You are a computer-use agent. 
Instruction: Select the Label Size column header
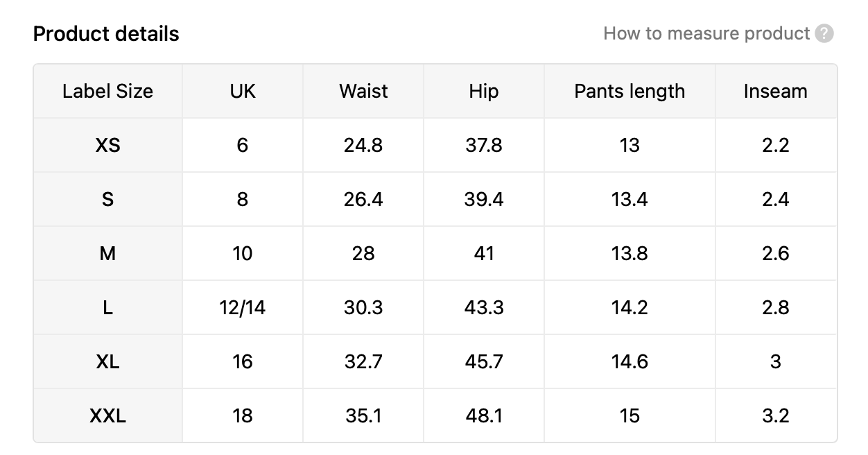coord(107,91)
